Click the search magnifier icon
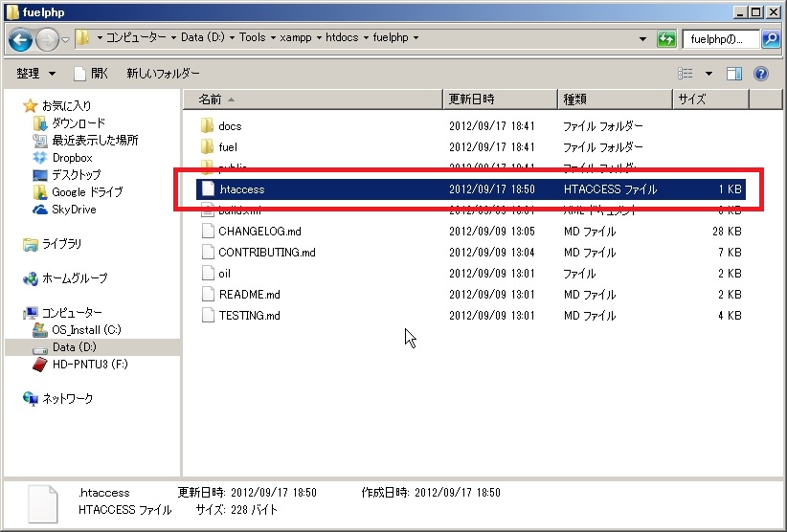Screen dimensions: 787x532 771,38
